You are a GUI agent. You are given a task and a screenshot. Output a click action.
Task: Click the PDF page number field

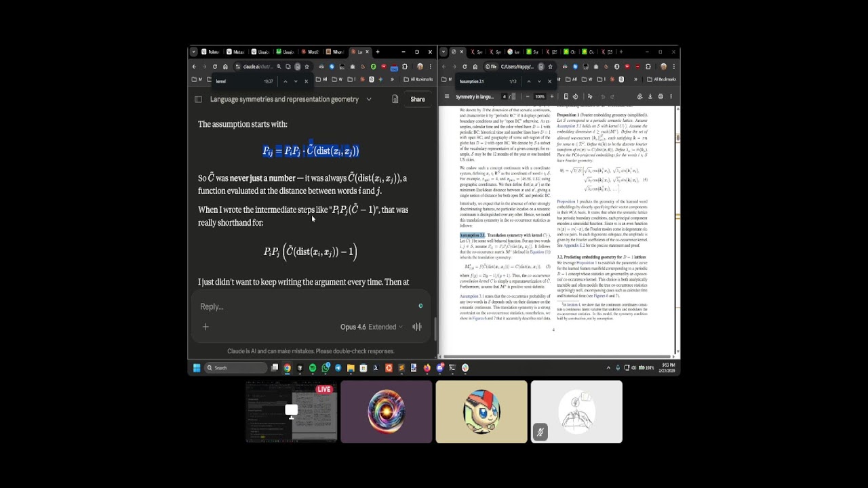[505, 96]
